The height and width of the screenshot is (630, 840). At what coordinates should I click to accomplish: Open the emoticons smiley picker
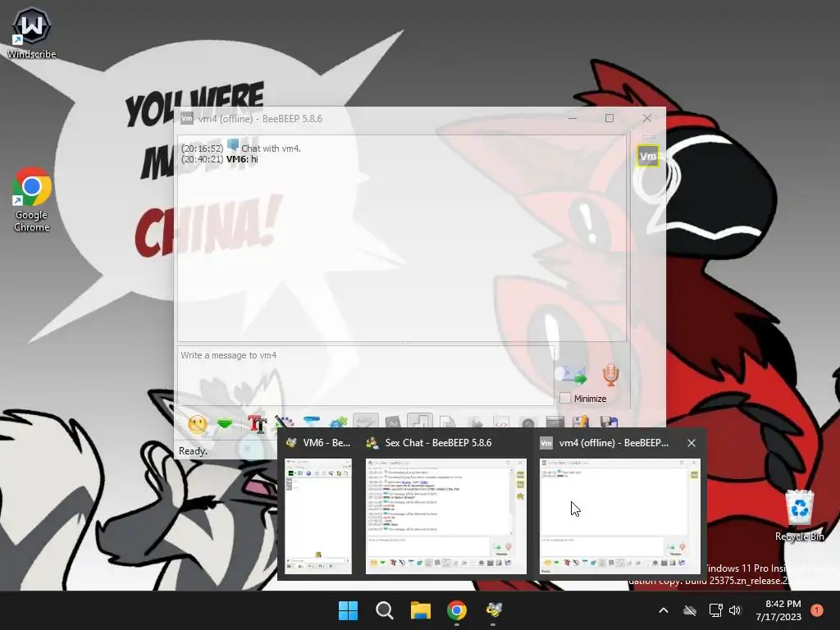click(197, 424)
